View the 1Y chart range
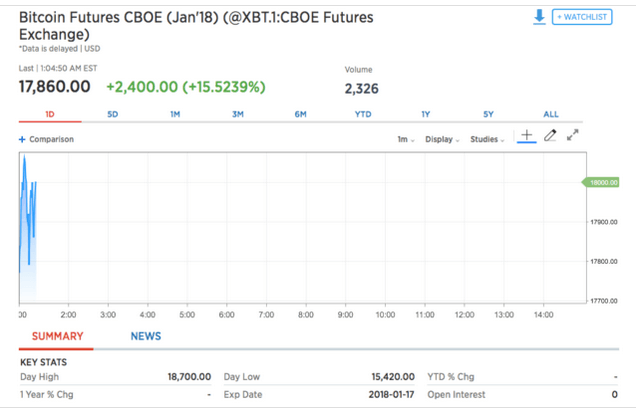The width and height of the screenshot is (636, 408). 426,114
